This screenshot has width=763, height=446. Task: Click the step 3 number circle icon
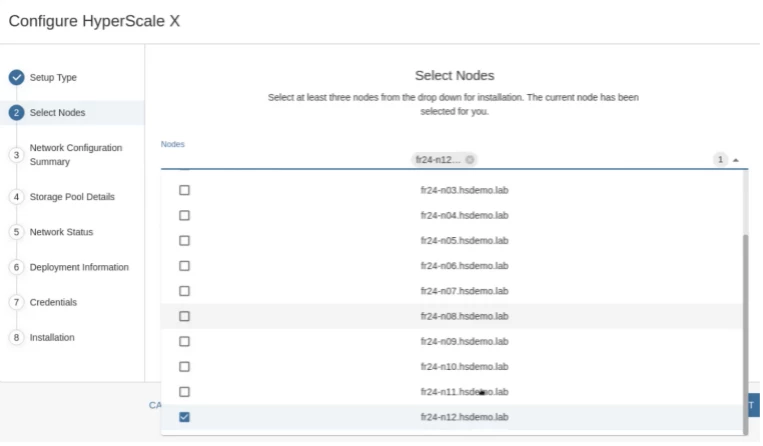click(x=16, y=154)
